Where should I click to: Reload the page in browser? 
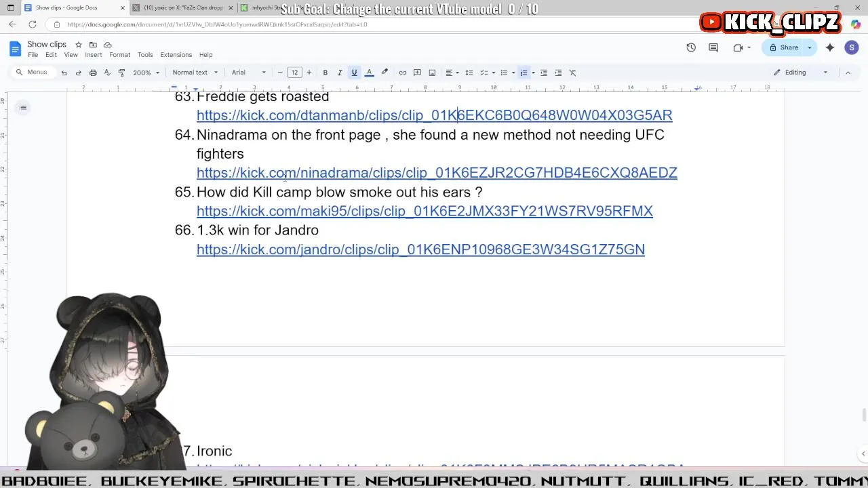point(32,24)
